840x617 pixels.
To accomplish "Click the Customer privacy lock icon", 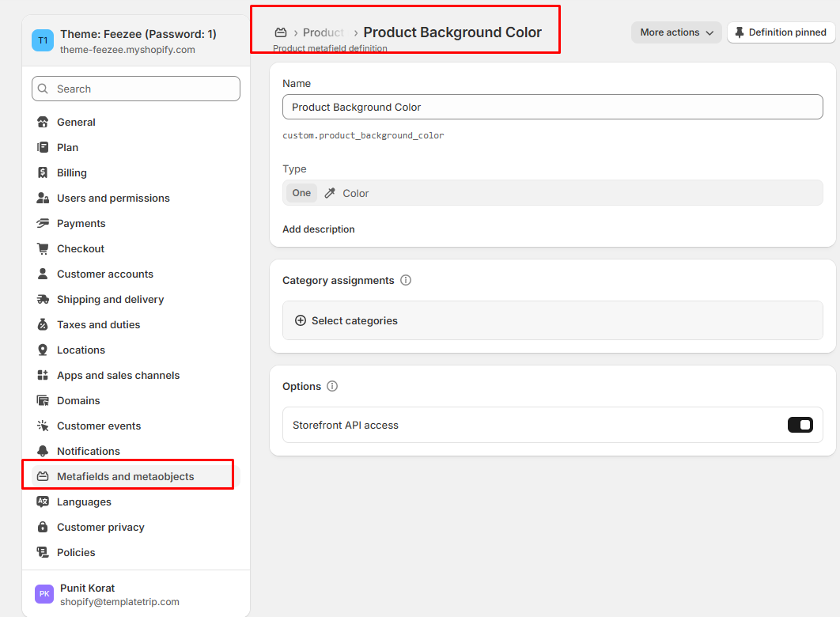I will click(43, 527).
